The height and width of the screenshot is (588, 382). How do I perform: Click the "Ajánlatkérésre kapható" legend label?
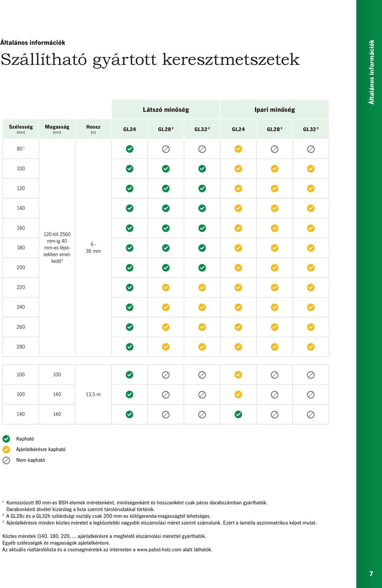[x=41, y=450]
